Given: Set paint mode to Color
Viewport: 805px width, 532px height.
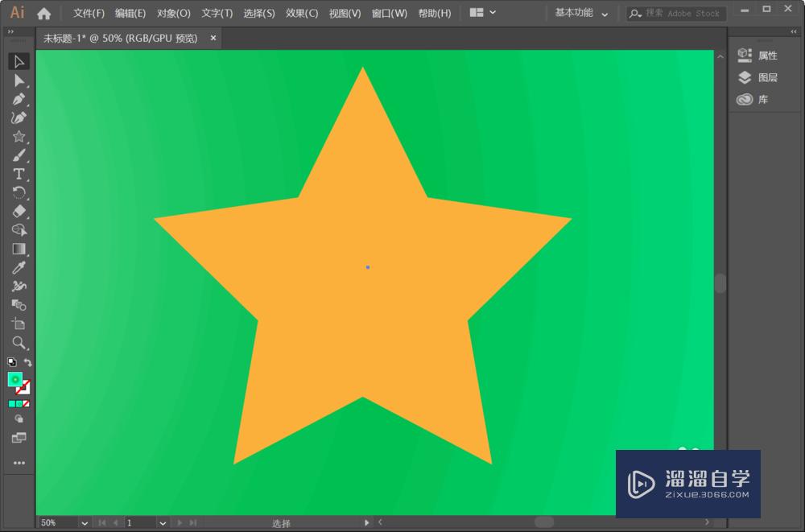Looking at the screenshot, I should coord(12,404).
